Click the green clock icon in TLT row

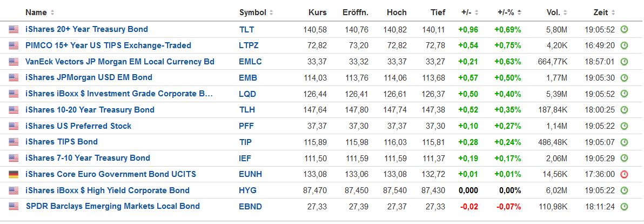pos(624,29)
